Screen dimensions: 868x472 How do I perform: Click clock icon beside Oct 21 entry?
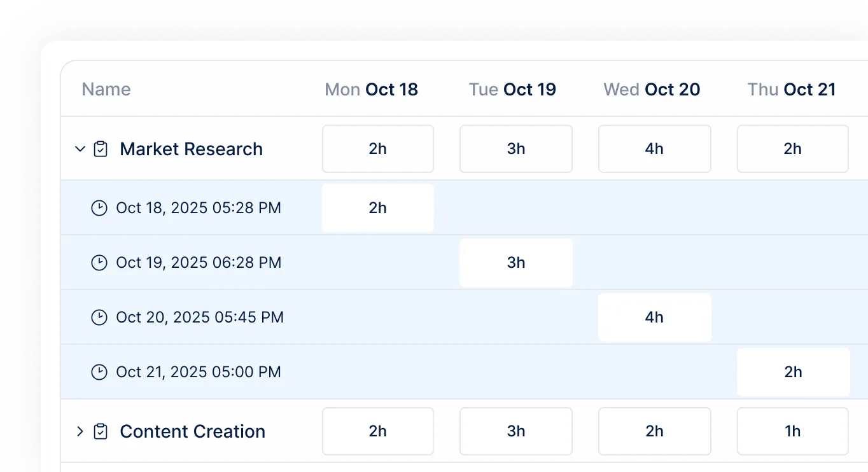coord(99,372)
